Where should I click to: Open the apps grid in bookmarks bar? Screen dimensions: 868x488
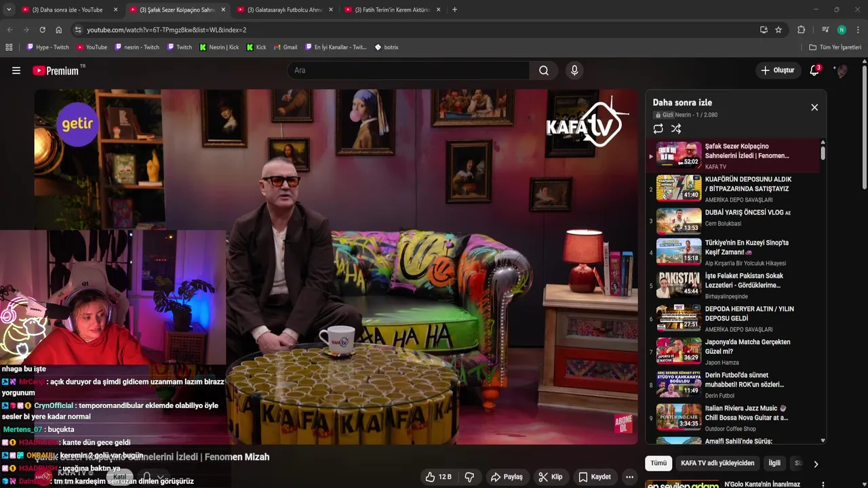[9, 47]
